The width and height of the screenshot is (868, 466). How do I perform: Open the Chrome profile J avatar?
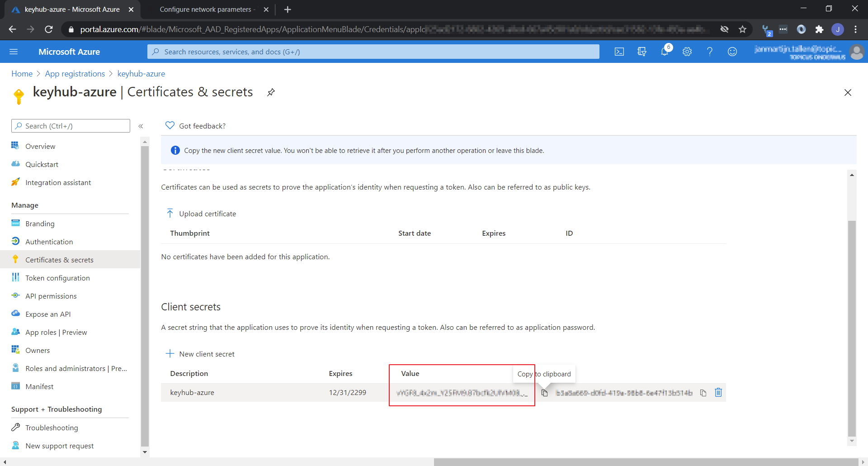[838, 29]
